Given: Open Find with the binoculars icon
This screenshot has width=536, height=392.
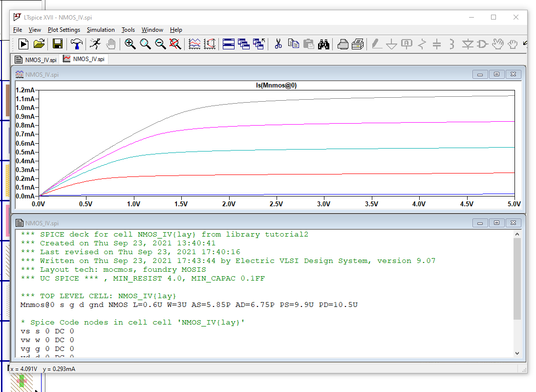Looking at the screenshot, I should tap(323, 44).
